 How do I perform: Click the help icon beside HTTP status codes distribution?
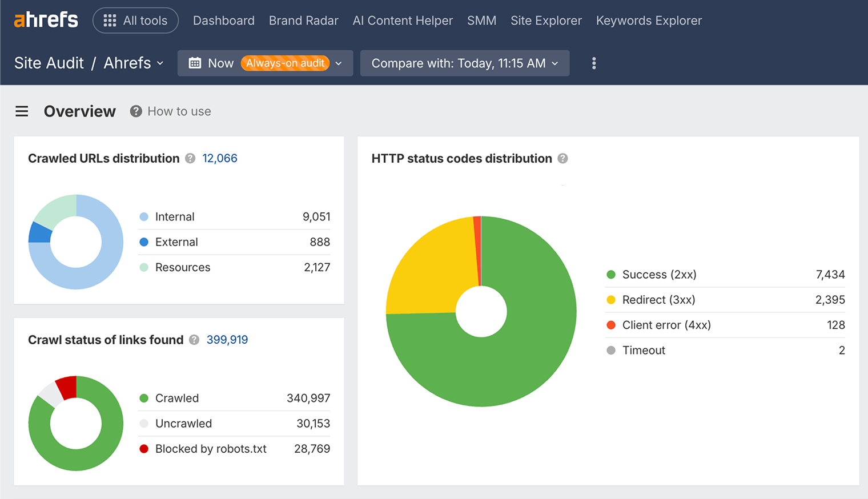point(562,159)
